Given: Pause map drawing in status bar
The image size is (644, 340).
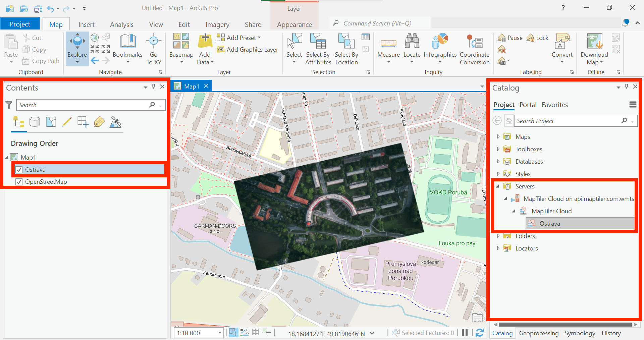Looking at the screenshot, I should click(465, 333).
